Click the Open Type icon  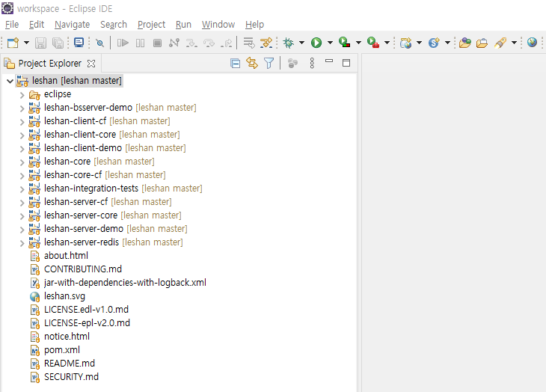click(x=465, y=43)
